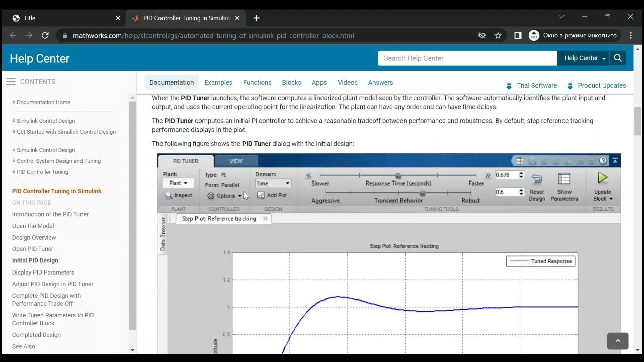Open the See Also section link
This screenshot has height=362, width=644.
click(x=24, y=346)
